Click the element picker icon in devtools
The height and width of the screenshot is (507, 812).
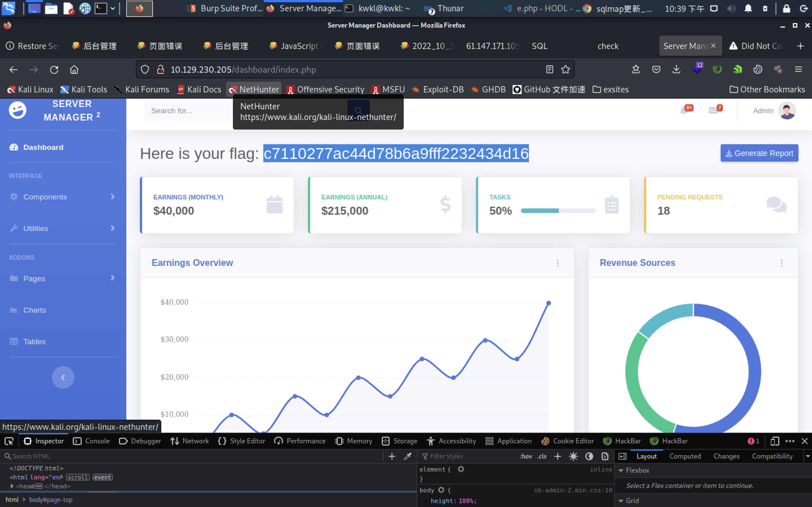coord(9,441)
